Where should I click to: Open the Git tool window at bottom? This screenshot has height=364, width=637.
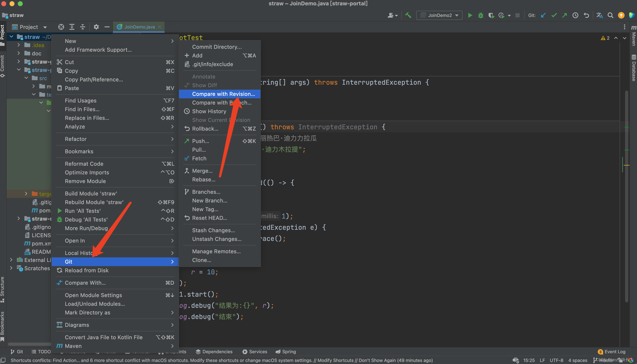[17, 351]
